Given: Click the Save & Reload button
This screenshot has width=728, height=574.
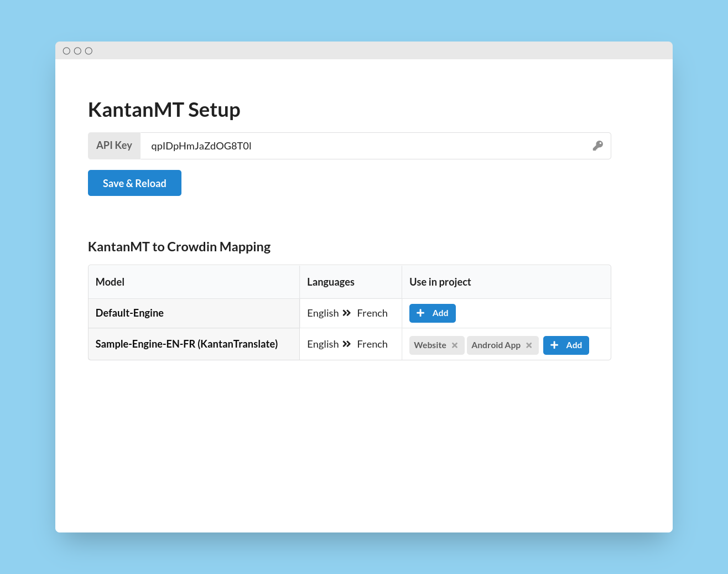Looking at the screenshot, I should [x=134, y=183].
